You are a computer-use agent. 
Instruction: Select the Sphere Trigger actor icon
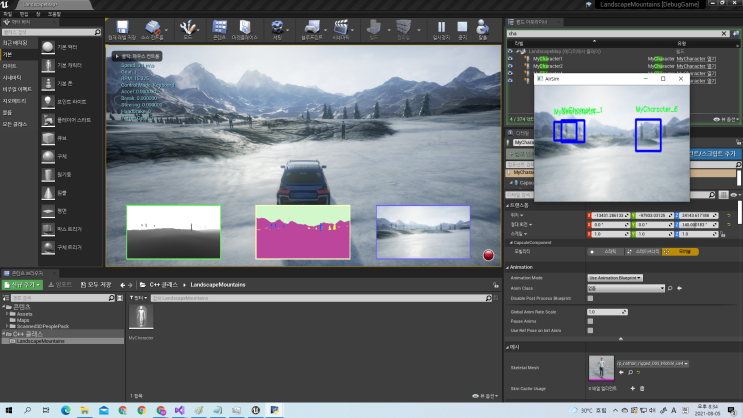point(48,247)
